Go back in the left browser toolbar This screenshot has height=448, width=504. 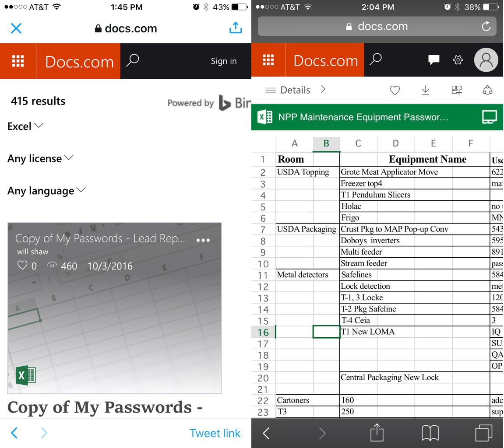[14, 433]
